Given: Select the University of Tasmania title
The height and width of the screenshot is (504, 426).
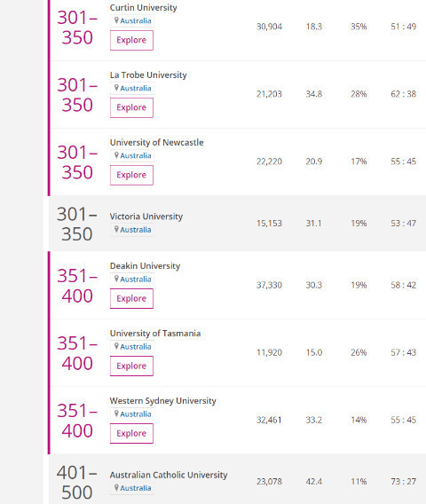Looking at the screenshot, I should [155, 334].
